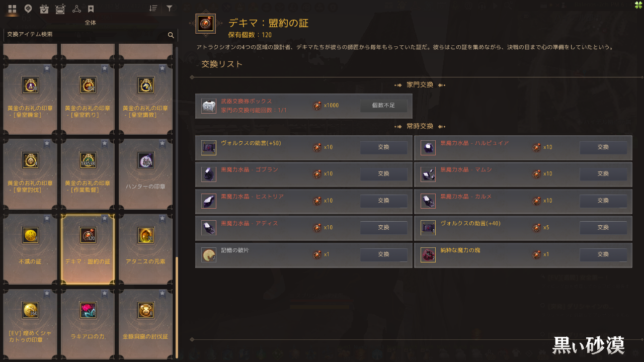Open the filter funnel options
Image resolution: width=644 pixels, height=362 pixels.
click(x=170, y=9)
